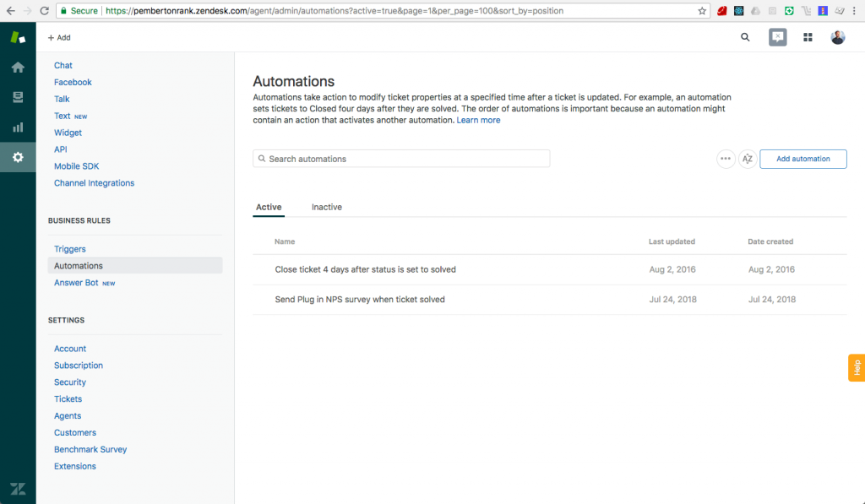
Task: Open the Zendesk product tray grid icon
Action: click(x=808, y=37)
